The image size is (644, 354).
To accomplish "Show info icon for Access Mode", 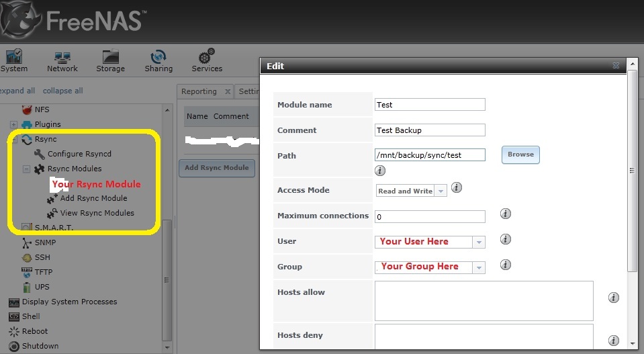I will tap(456, 187).
